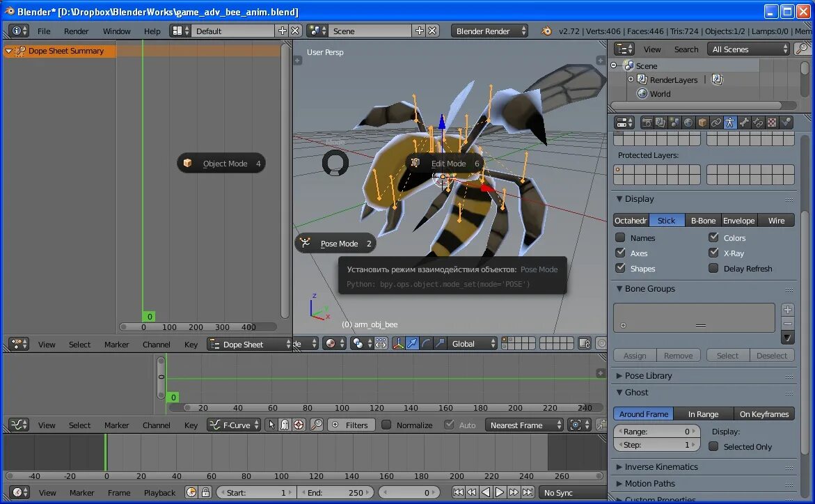The image size is (815, 504).
Task: Select the translate manipulator arrow icon
Action: 412,343
